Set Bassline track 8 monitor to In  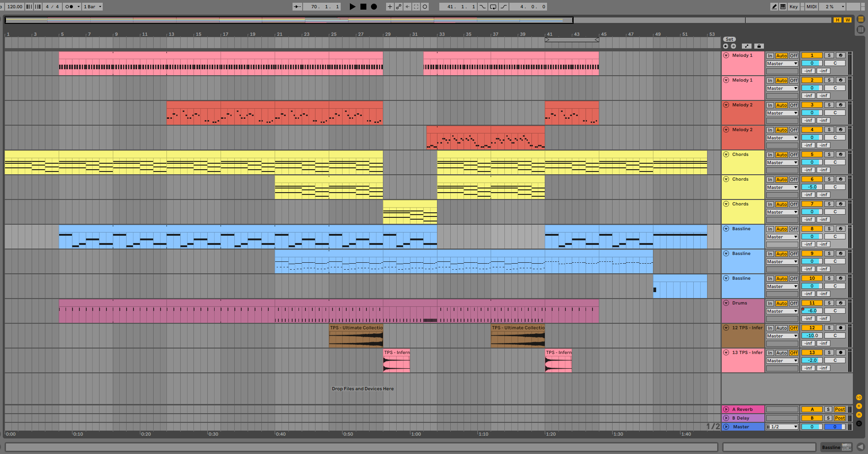pos(770,229)
